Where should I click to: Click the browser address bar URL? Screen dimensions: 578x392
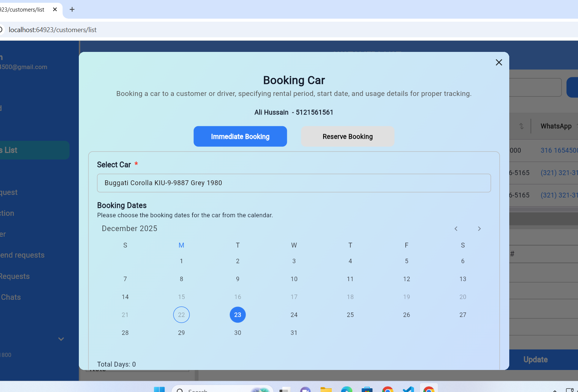(x=53, y=30)
